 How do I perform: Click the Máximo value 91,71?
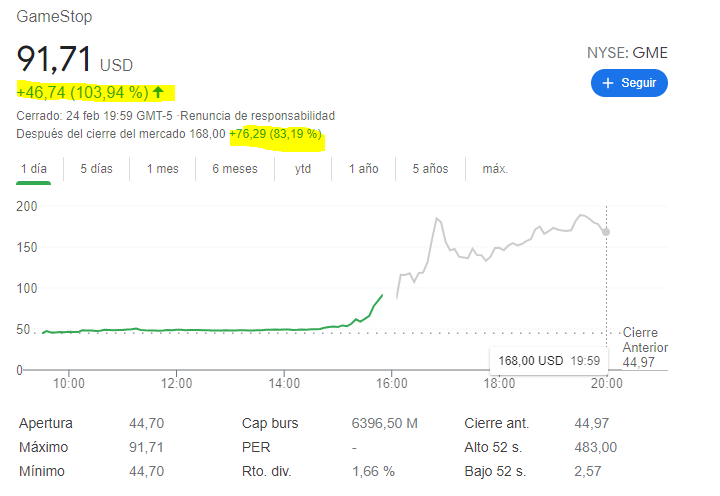pyautogui.click(x=146, y=447)
